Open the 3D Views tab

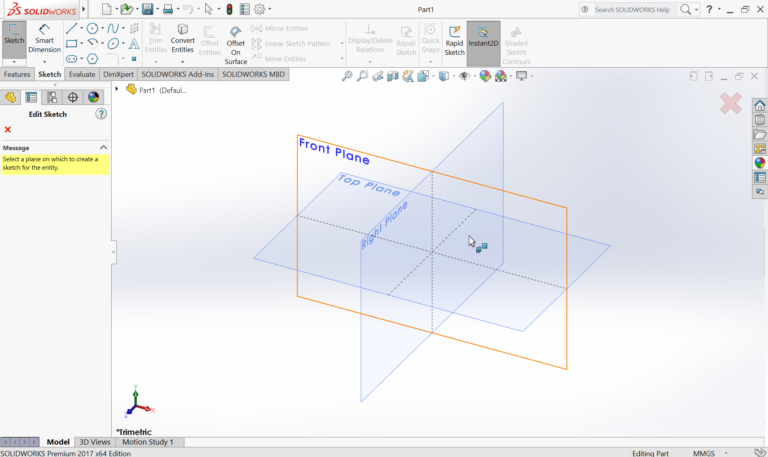[x=95, y=442]
